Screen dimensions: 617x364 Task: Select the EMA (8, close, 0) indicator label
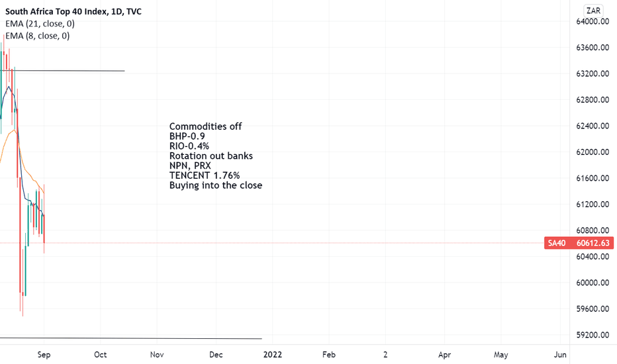coord(37,36)
